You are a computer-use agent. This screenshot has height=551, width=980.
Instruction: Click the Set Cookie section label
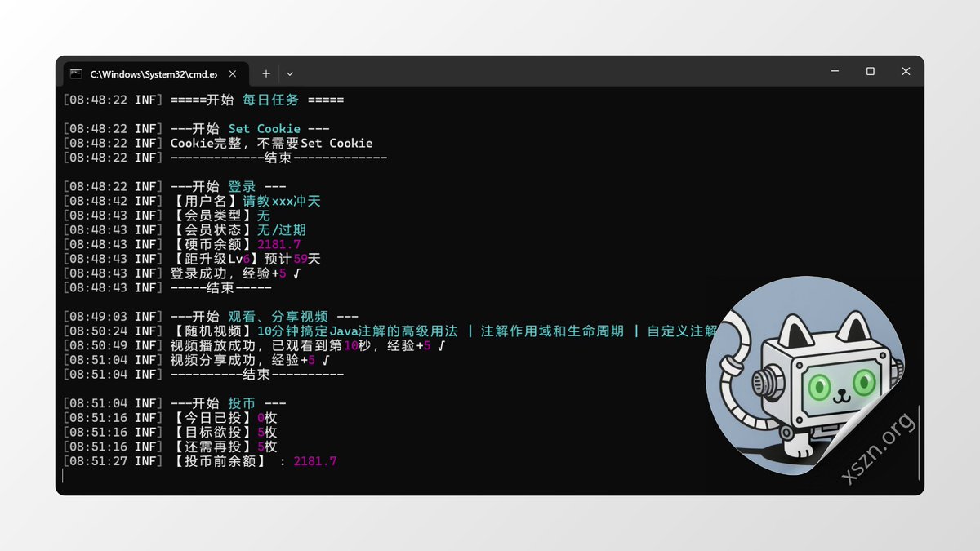(x=265, y=128)
